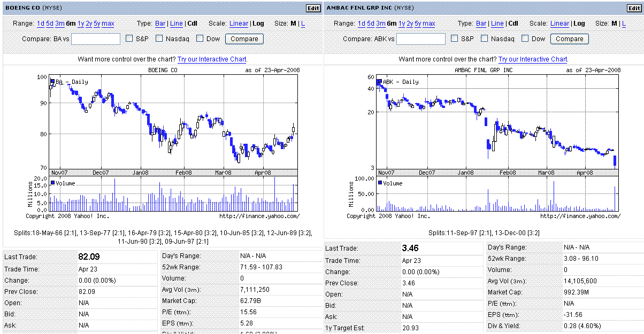Image resolution: width=644 pixels, height=334 pixels.
Task: Set Boeing chart scale to Linear
Action: (x=239, y=24)
